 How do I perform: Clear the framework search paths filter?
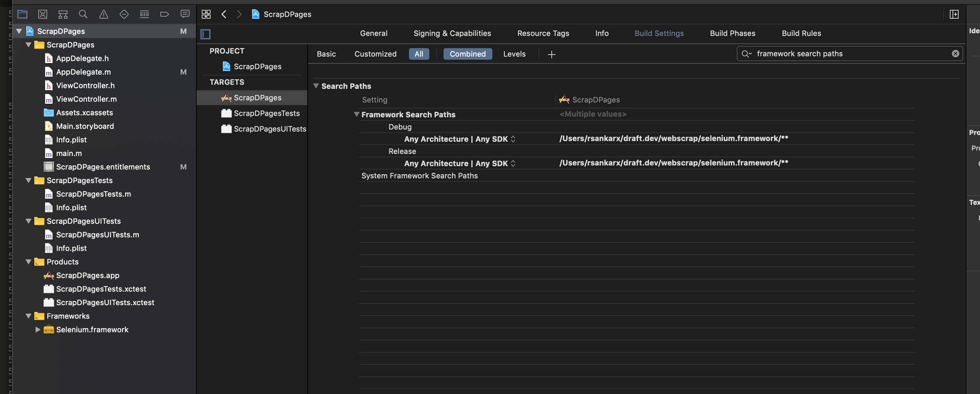tap(955, 54)
